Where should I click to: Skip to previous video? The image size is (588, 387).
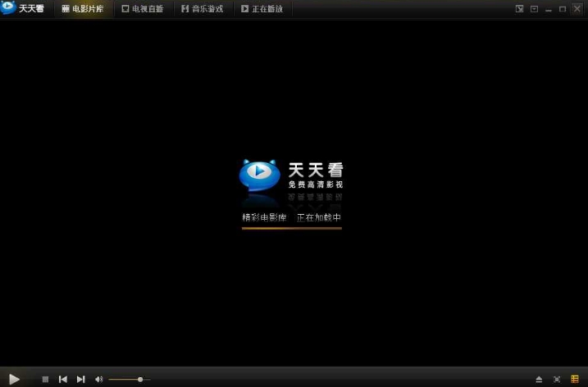pos(63,379)
